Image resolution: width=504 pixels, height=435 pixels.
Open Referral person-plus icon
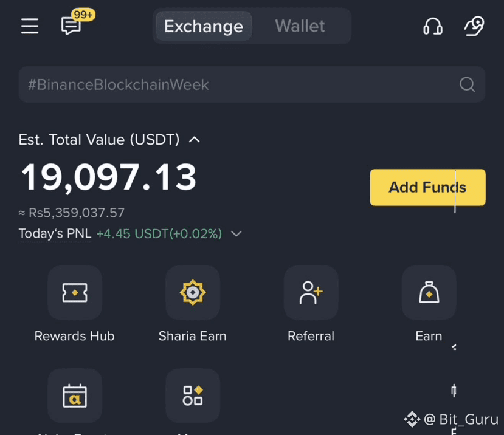pos(311,292)
